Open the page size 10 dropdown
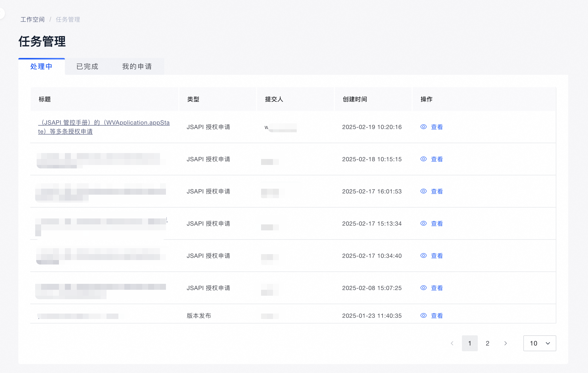Image resolution: width=588 pixels, height=373 pixels. (x=539, y=343)
